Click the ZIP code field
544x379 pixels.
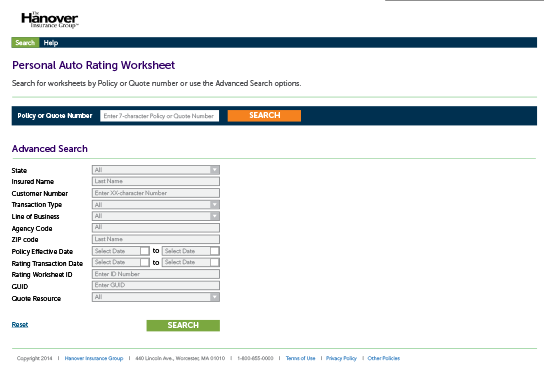[156, 239]
